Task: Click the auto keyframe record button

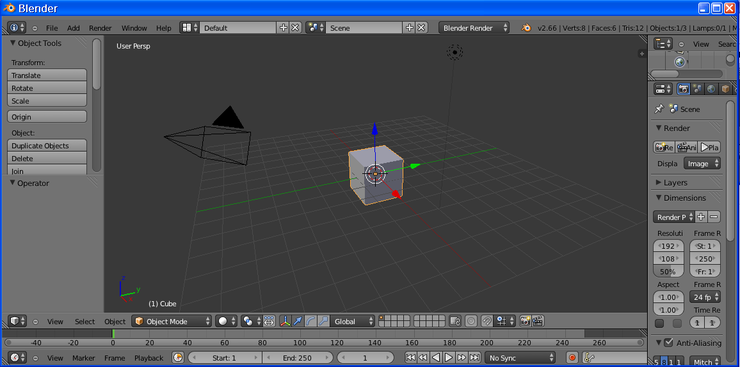Action: [x=572, y=358]
